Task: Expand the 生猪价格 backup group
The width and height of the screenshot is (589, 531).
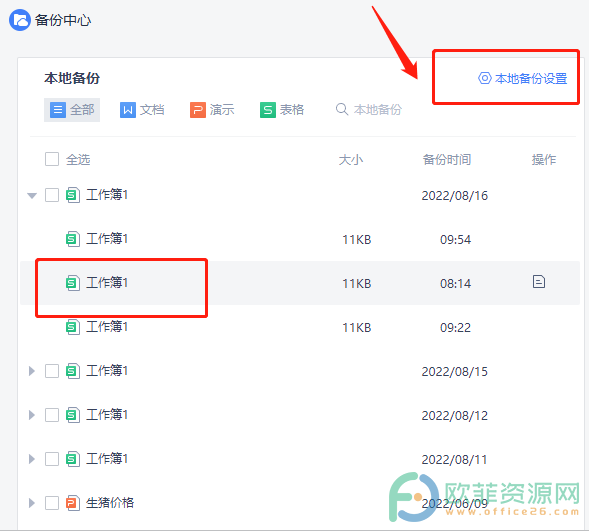Action: tap(32, 502)
